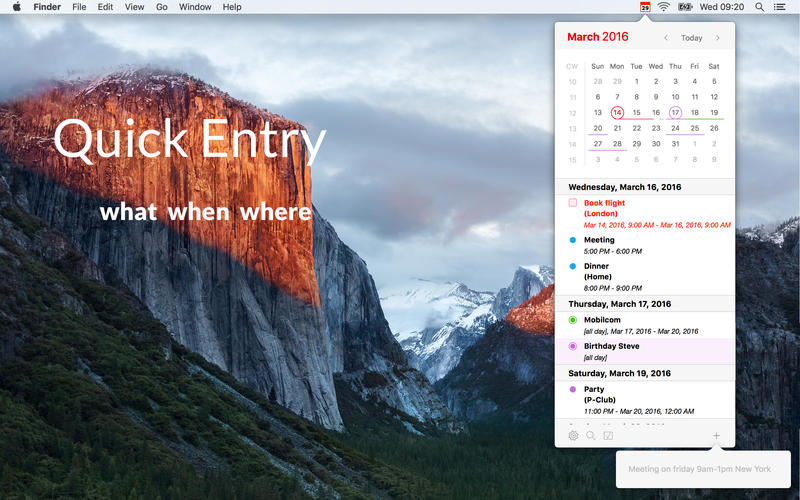Image resolution: width=800 pixels, height=500 pixels.
Task: Open the Window menu in the menu bar
Action: (x=195, y=7)
